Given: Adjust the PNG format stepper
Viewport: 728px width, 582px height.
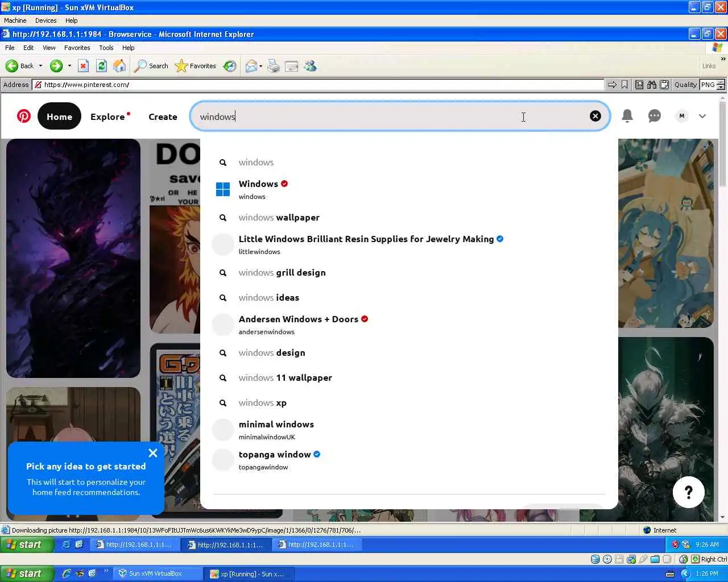Looking at the screenshot, I should point(721,85).
